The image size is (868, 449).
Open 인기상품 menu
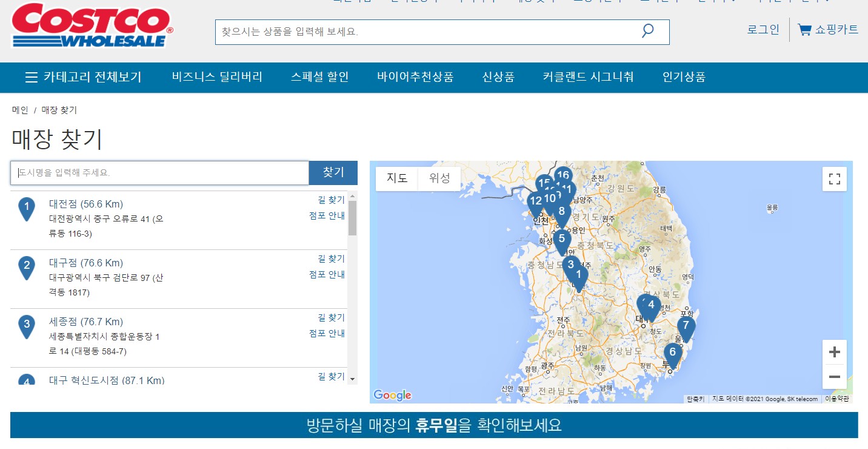click(684, 77)
